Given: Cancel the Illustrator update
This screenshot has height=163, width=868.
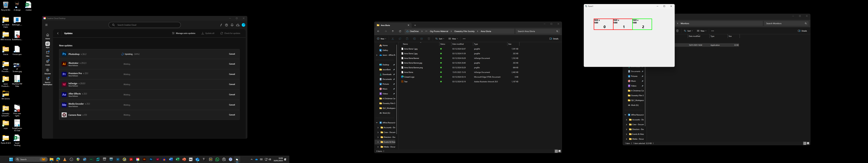Looking at the screenshot, I should (x=232, y=64).
